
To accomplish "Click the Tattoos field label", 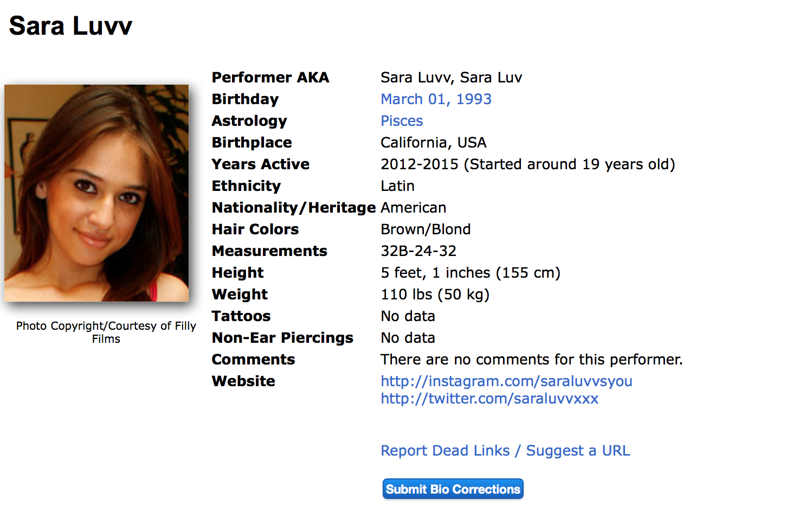I will (x=241, y=316).
